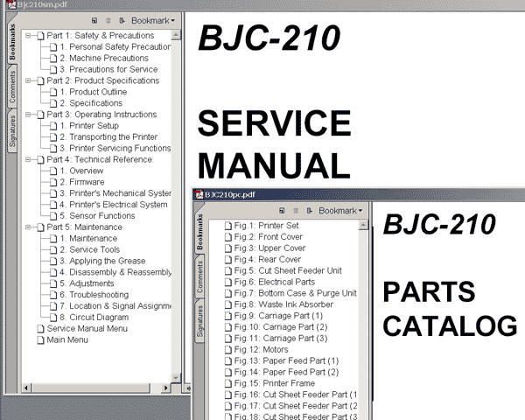Click expand current bookmark icon in Bjc210sm.pdf panel
Viewport: 525px width, 420px height.
point(122,21)
